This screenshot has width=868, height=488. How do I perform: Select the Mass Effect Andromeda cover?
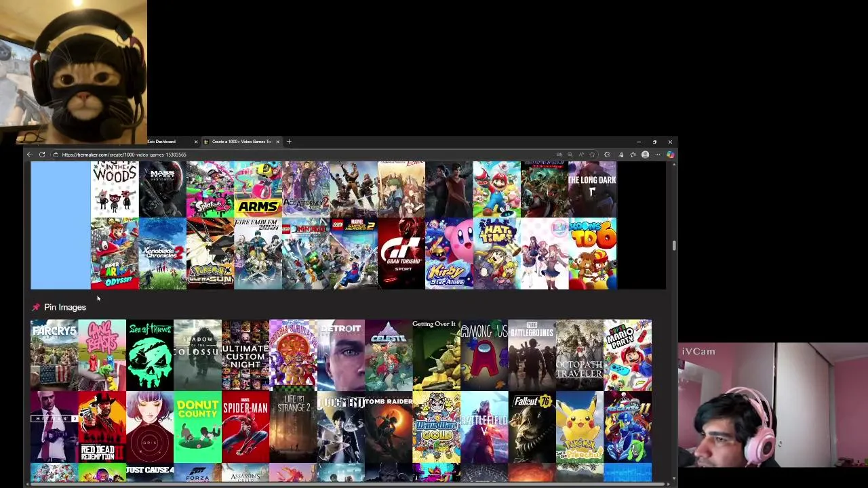(162, 189)
